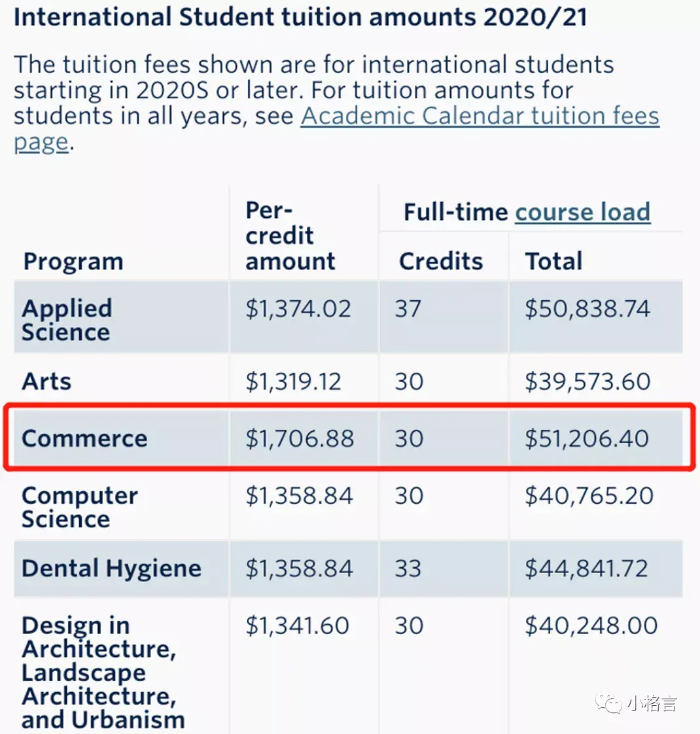Click the Total column header

(x=553, y=261)
